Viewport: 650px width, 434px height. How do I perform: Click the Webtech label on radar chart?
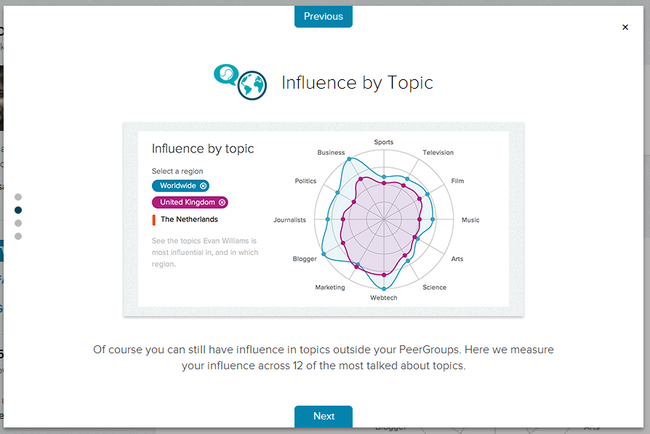pos(383,298)
